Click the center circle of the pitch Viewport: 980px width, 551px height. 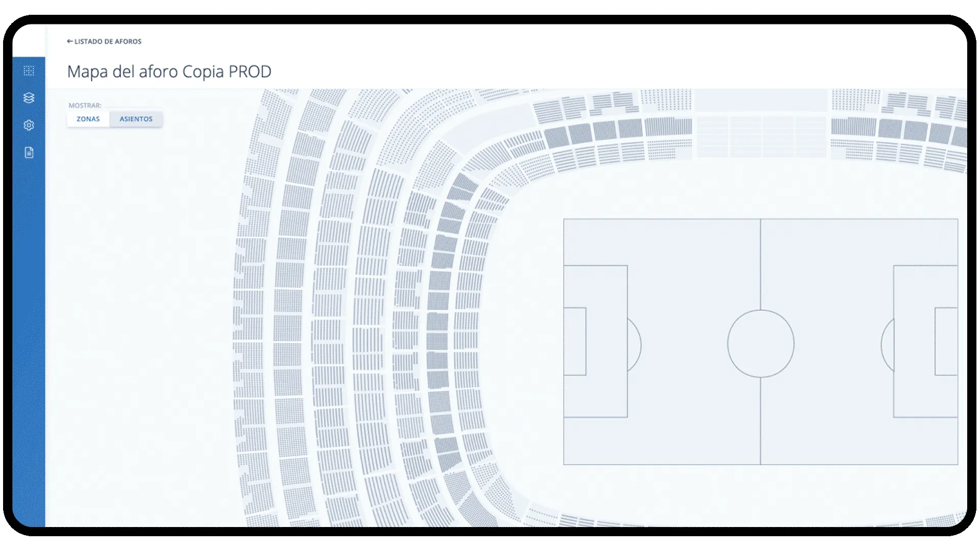(x=761, y=343)
